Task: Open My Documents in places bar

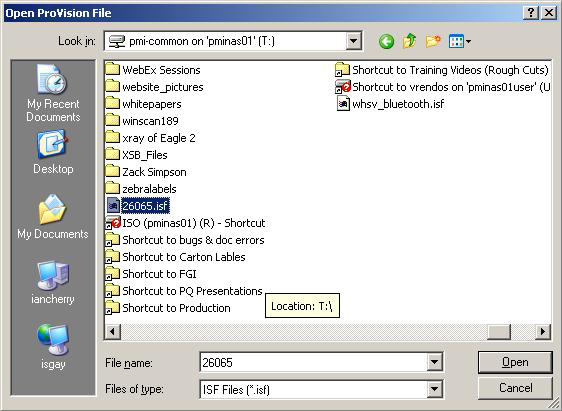Action: (53, 217)
